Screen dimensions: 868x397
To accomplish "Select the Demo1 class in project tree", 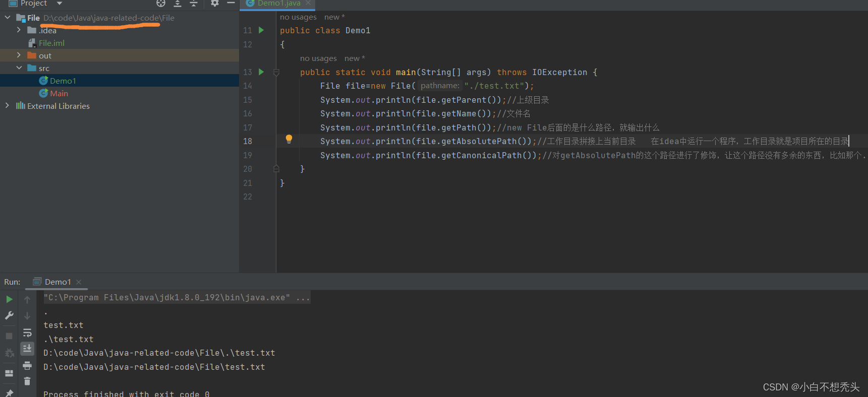I will (x=63, y=81).
